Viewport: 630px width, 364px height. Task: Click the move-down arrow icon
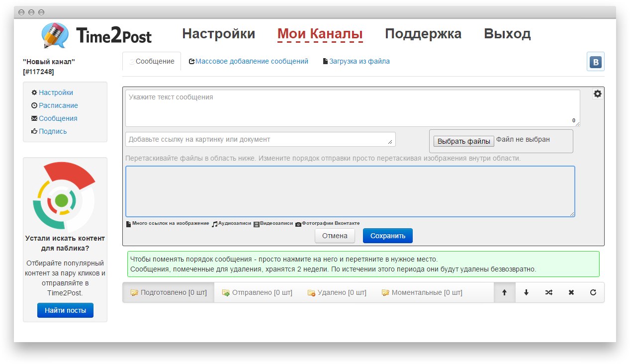(x=526, y=293)
